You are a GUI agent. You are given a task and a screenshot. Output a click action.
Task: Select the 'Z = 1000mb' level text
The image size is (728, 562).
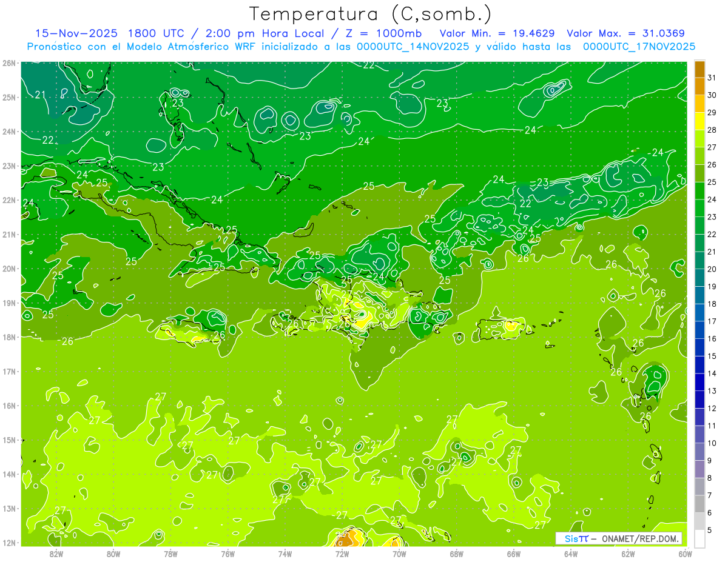383,33
